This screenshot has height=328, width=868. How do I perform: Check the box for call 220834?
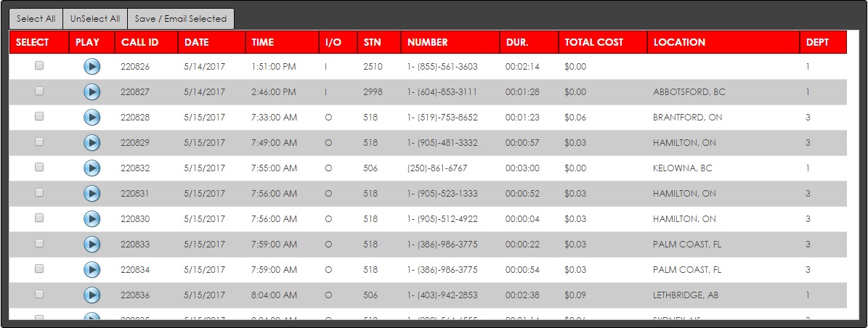point(39,268)
